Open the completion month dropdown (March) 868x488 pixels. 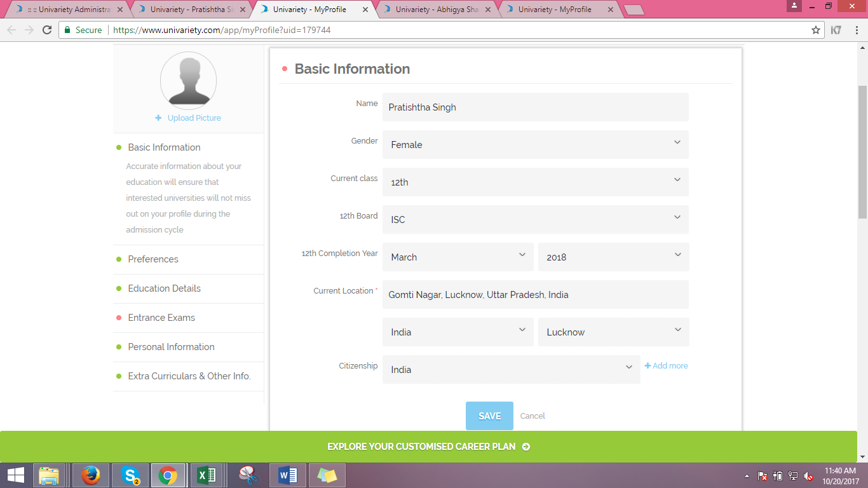pyautogui.click(x=458, y=257)
